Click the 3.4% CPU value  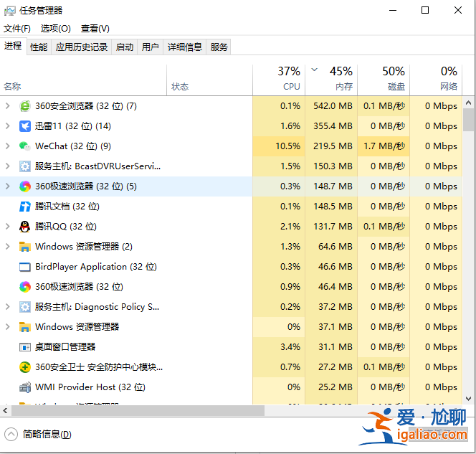tap(290, 347)
